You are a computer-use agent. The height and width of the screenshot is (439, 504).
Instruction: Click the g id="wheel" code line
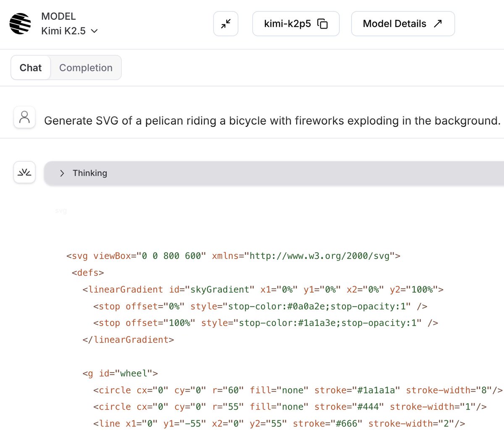coord(120,374)
